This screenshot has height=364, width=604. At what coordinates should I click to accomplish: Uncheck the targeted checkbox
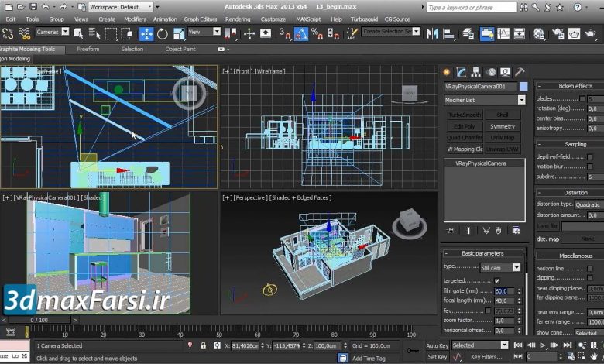pyautogui.click(x=497, y=281)
